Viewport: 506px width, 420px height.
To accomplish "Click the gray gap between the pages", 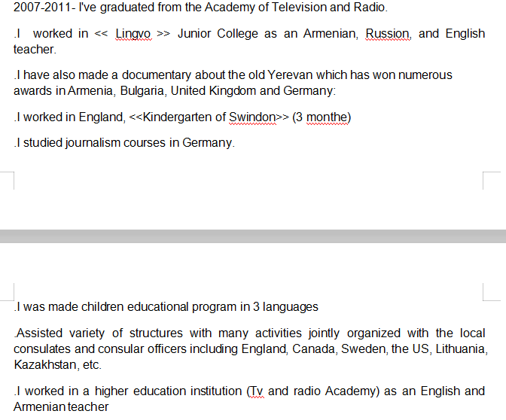I will pyautogui.click(x=253, y=236).
